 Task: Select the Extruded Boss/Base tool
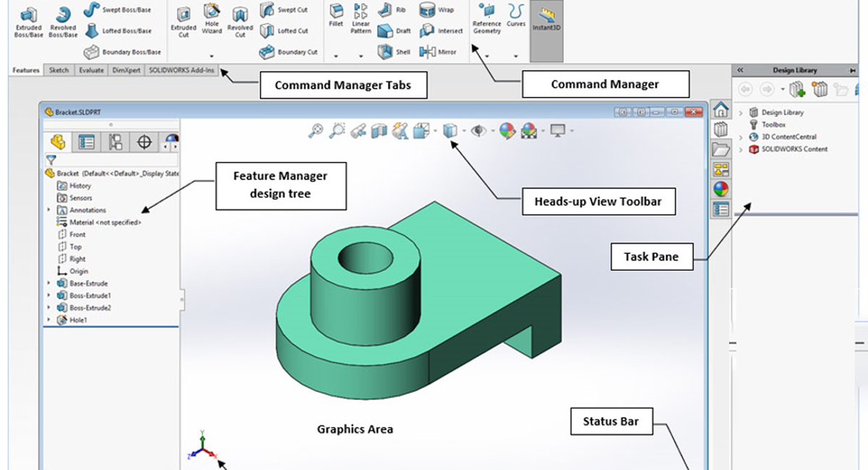(x=28, y=20)
